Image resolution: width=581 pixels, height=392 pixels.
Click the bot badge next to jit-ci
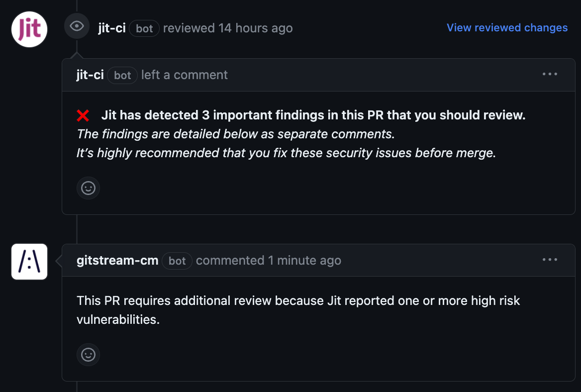(144, 28)
